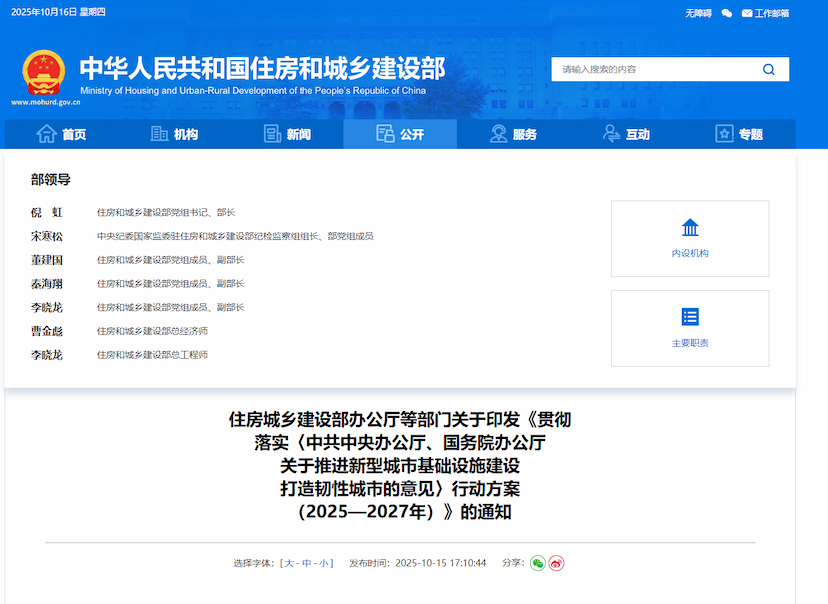Viewport: 828px width, 604px height.
Task: Open the 互动 navigation tab
Action: (626, 134)
